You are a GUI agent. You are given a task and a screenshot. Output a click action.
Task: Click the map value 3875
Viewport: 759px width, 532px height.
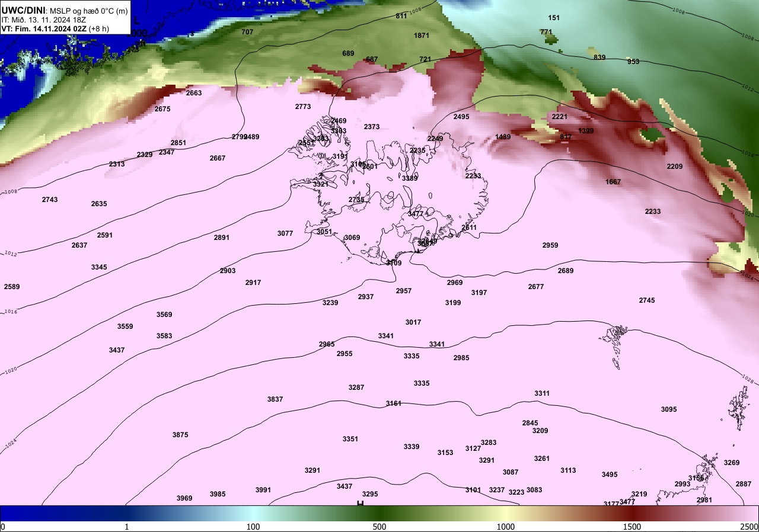(180, 435)
